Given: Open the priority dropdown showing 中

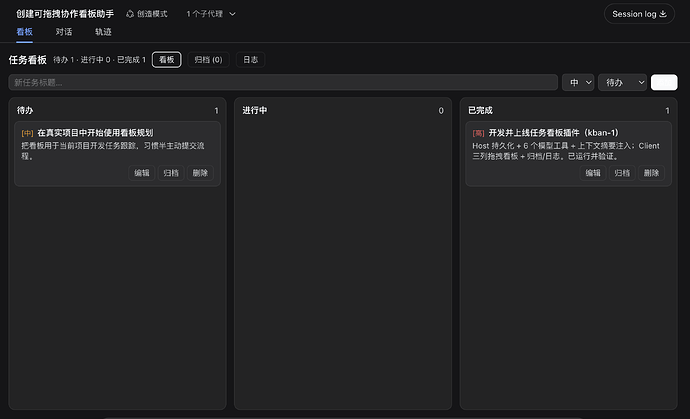Looking at the screenshot, I should point(578,82).
